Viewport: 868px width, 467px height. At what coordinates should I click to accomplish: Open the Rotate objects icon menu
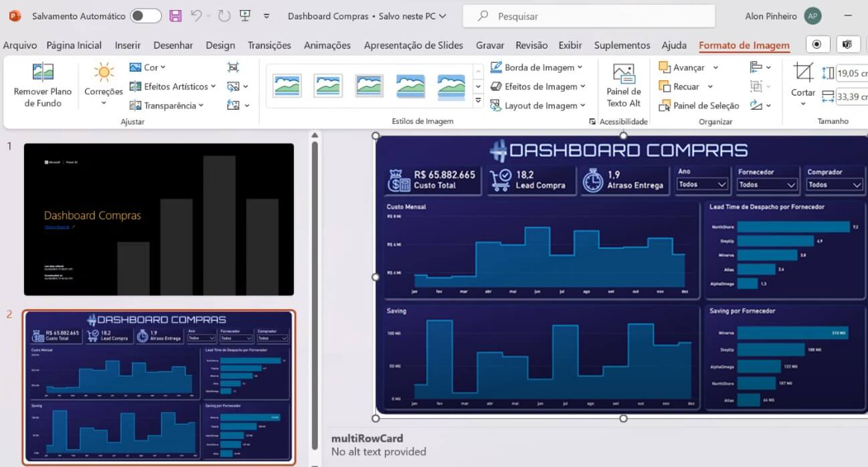tap(760, 105)
